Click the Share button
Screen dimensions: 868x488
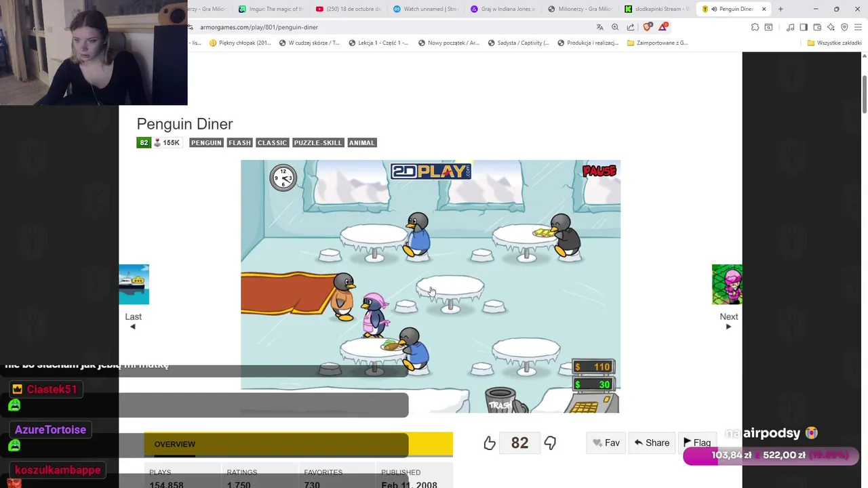point(652,443)
